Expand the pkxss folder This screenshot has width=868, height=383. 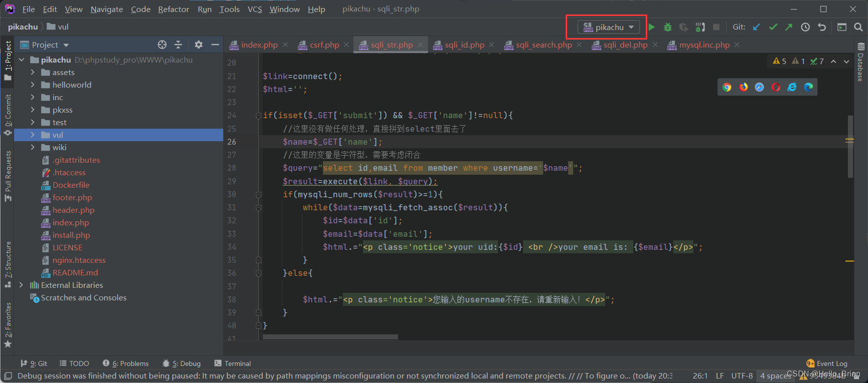[x=33, y=110]
